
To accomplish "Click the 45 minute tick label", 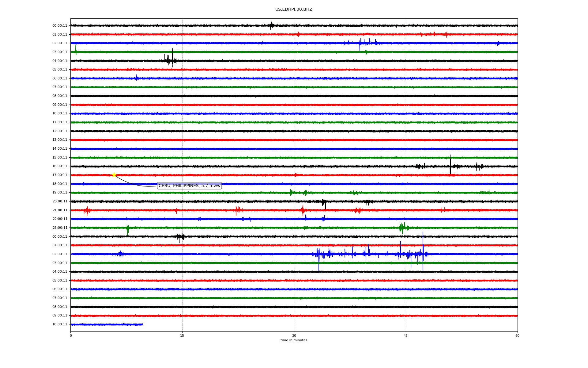I will 406,335.
